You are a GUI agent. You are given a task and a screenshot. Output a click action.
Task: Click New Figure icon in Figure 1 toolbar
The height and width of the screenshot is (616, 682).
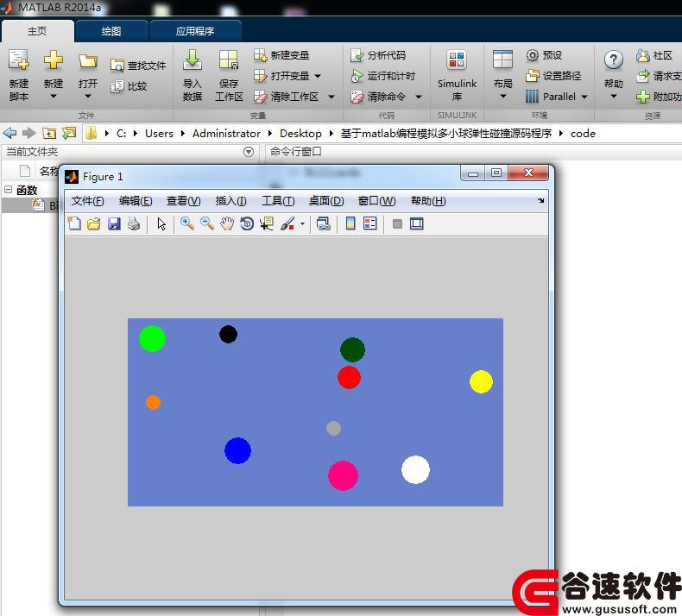point(74,223)
